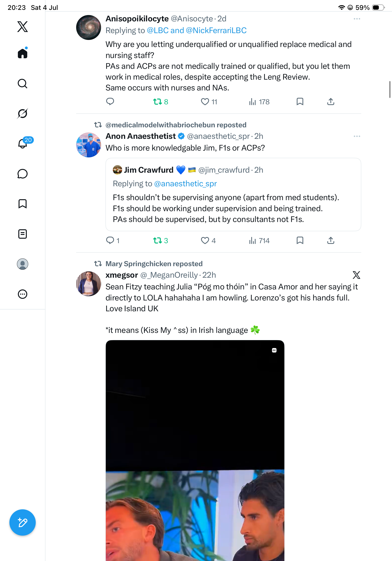Click the timeline scrollbar indicator

(390, 90)
